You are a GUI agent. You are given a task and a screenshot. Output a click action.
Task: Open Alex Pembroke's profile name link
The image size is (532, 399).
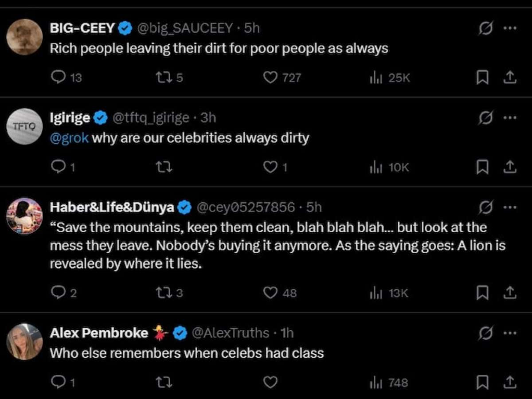(99, 333)
